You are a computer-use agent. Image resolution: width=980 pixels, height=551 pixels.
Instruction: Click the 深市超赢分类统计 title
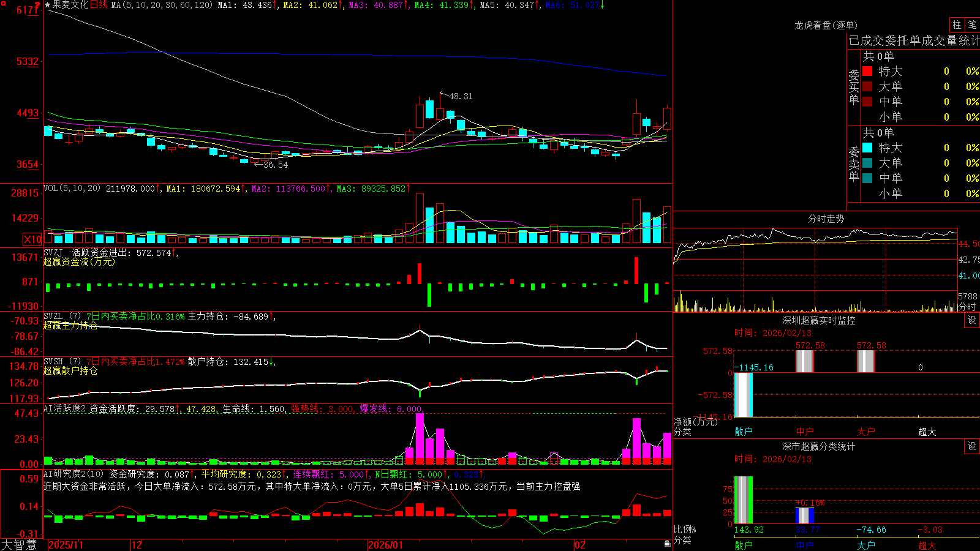click(819, 446)
